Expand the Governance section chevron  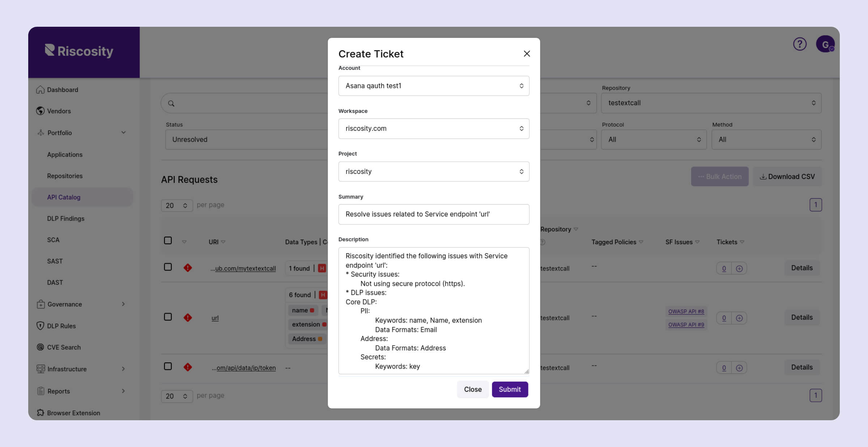tap(123, 304)
